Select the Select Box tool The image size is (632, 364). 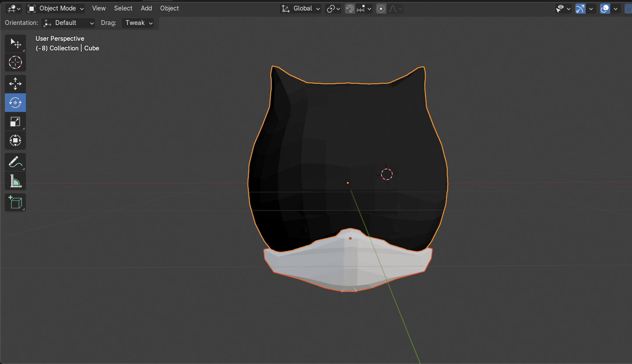(x=15, y=43)
